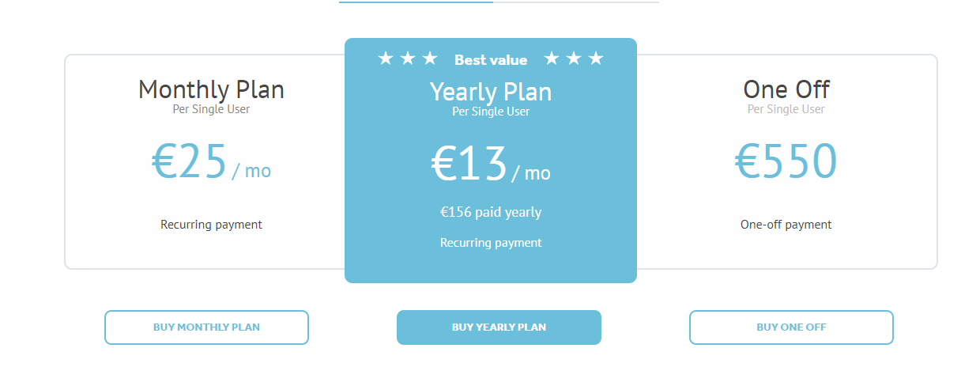Click the blue progress bar segment at top
This screenshot has height=371, width=980.
pos(416,2)
